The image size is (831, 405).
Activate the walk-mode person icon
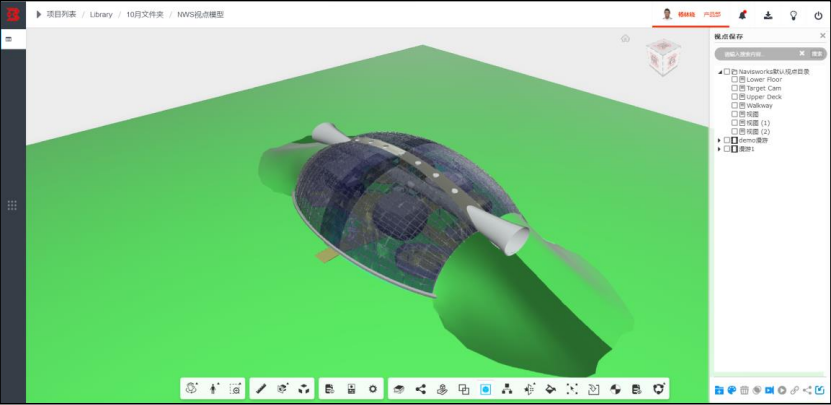214,389
